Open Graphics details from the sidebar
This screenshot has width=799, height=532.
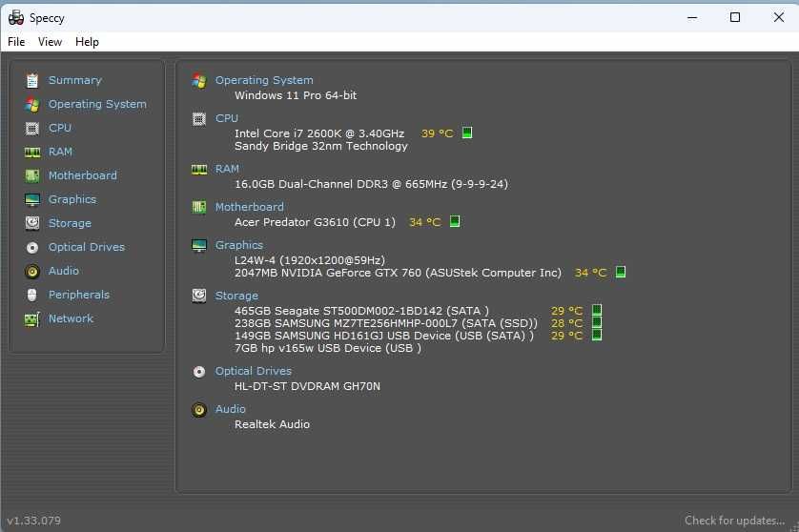72,199
